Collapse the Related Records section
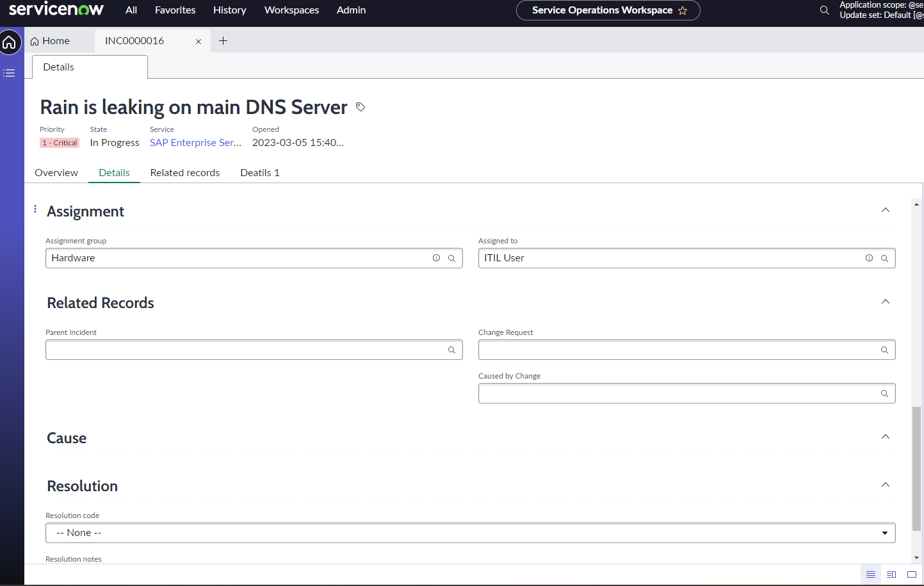 (x=885, y=301)
